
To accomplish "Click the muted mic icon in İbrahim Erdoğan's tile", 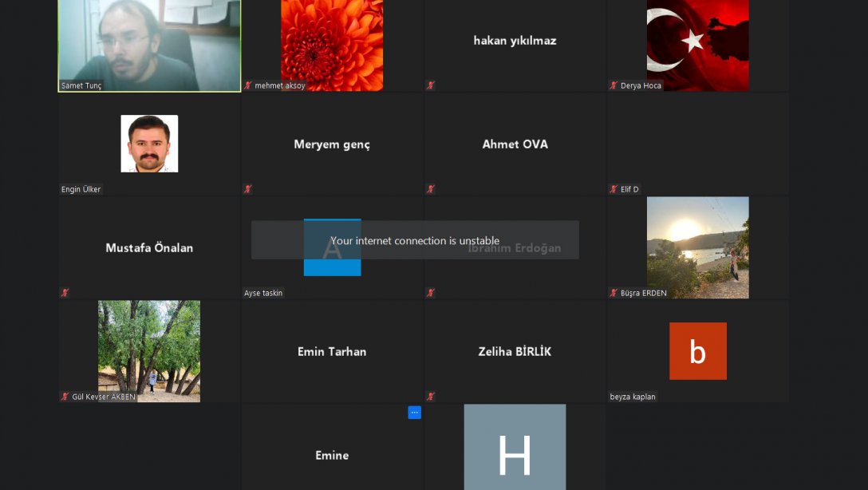I will (x=430, y=292).
